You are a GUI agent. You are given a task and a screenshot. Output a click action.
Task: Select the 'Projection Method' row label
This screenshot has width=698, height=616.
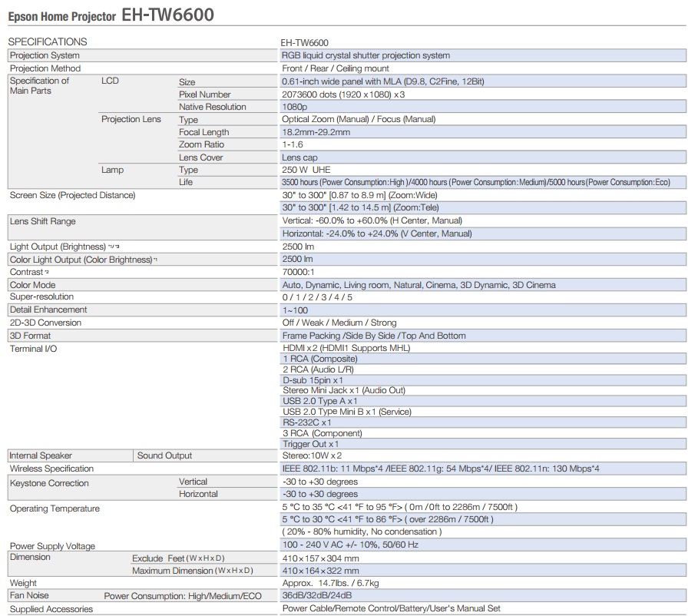[x=45, y=68]
